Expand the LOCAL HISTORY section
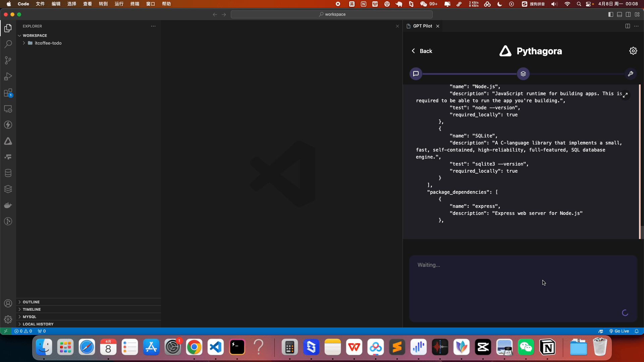 point(38,324)
